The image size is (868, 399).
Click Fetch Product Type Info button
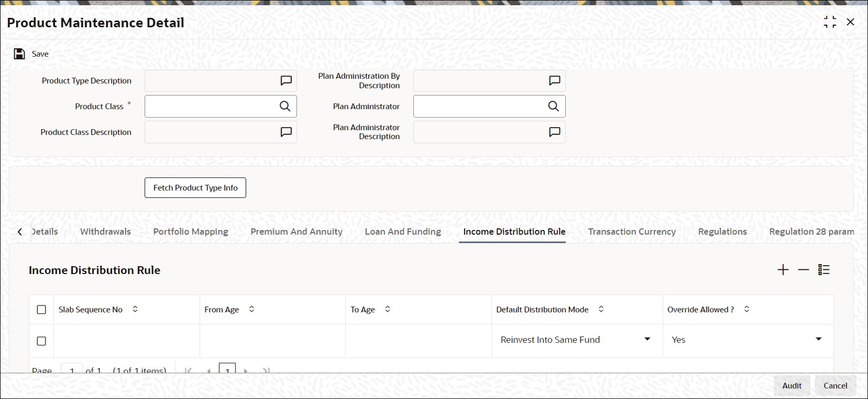[x=195, y=188]
